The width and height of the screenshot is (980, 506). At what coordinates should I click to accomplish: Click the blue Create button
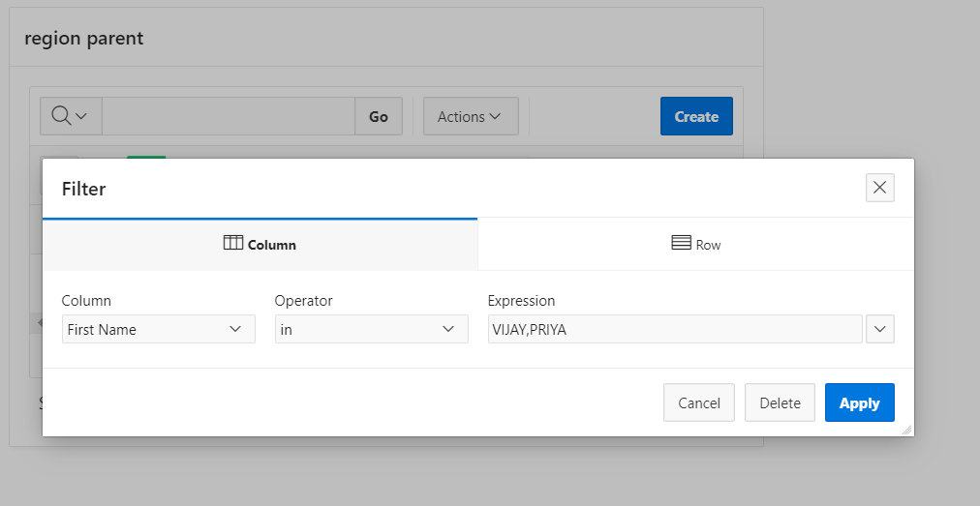point(696,116)
